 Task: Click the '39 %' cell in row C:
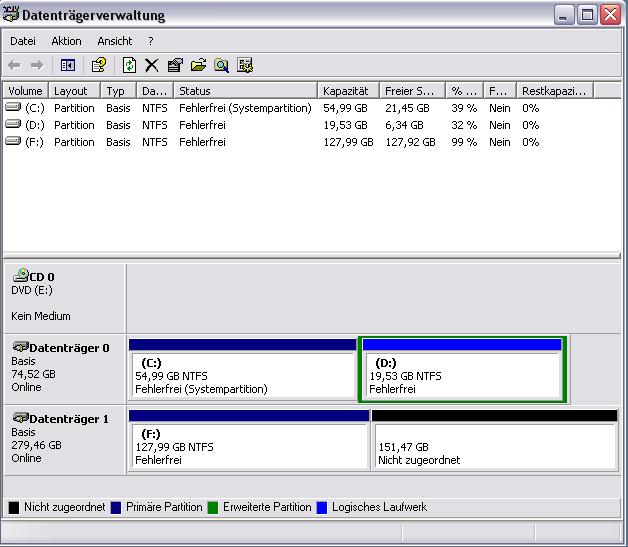pos(464,108)
